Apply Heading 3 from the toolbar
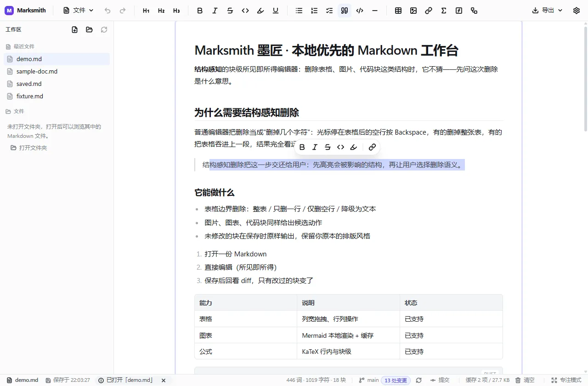 coord(176,11)
